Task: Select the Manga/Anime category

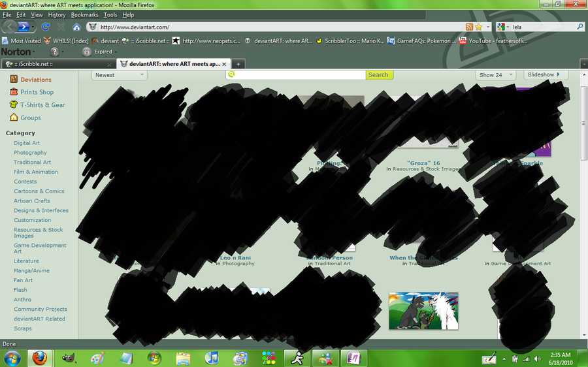Action: click(x=31, y=270)
